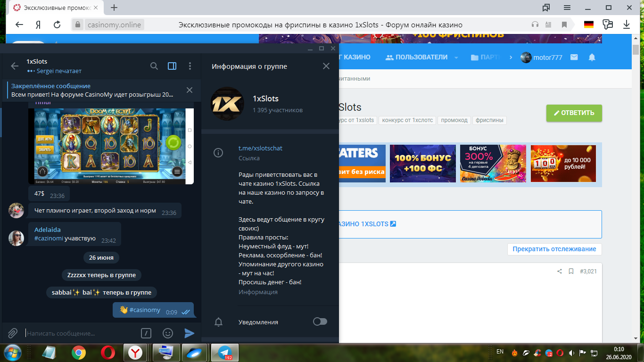Share post #3,021 with the share icon
644x362 pixels.
pos(560,271)
